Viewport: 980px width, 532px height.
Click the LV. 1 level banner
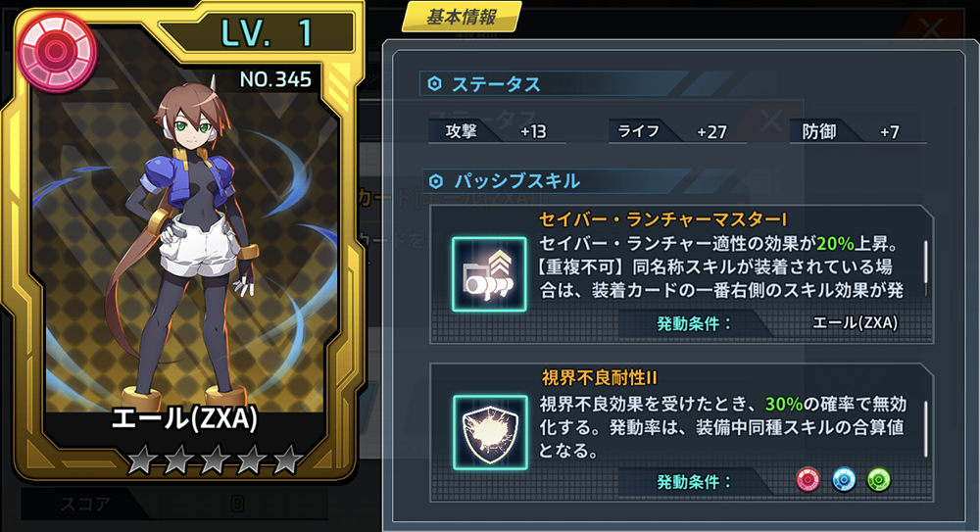[265, 32]
